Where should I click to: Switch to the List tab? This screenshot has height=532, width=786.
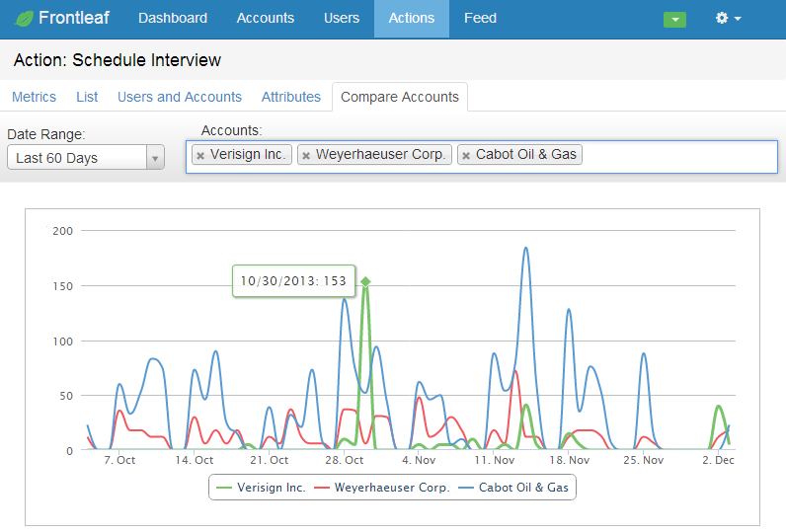pyautogui.click(x=87, y=97)
